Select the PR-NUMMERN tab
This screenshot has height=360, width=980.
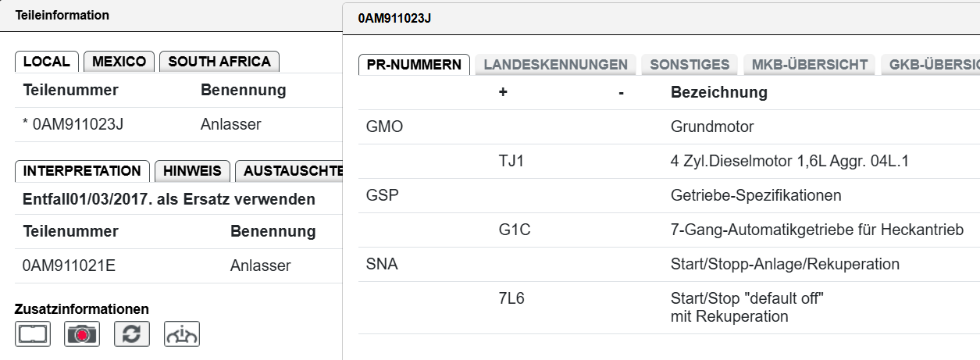pyautogui.click(x=414, y=65)
